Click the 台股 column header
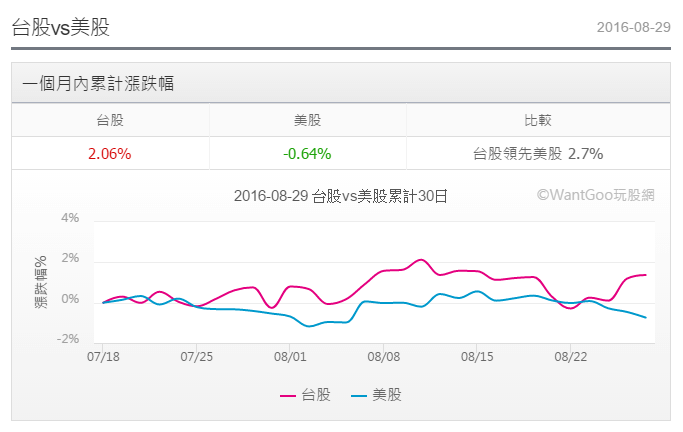The image size is (683, 432). (x=110, y=121)
